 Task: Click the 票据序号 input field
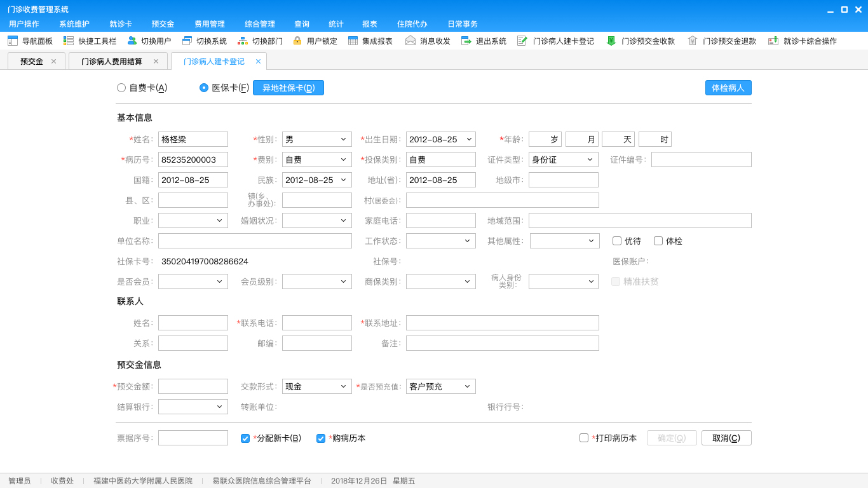click(193, 438)
